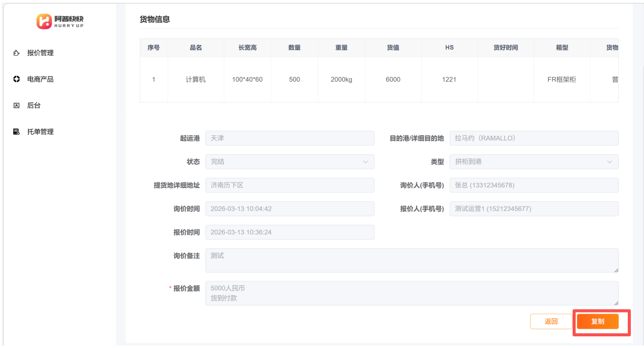Expand the 状态 dropdown showing 完结

pos(290,162)
